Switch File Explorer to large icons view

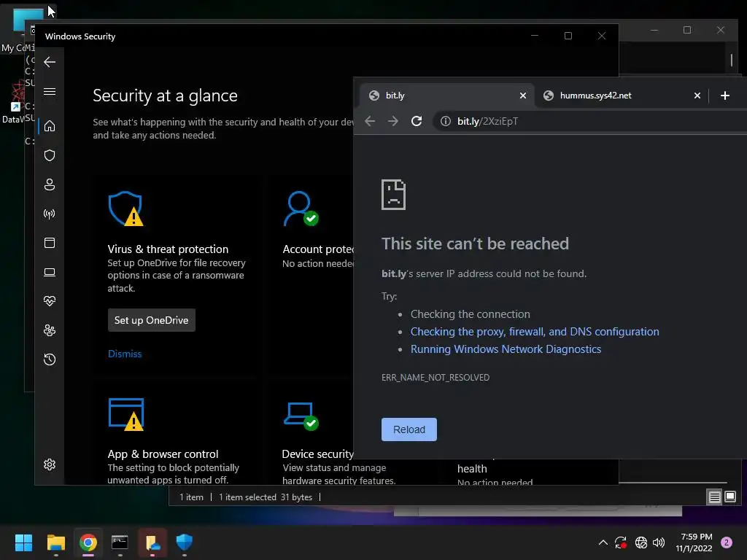729,497
